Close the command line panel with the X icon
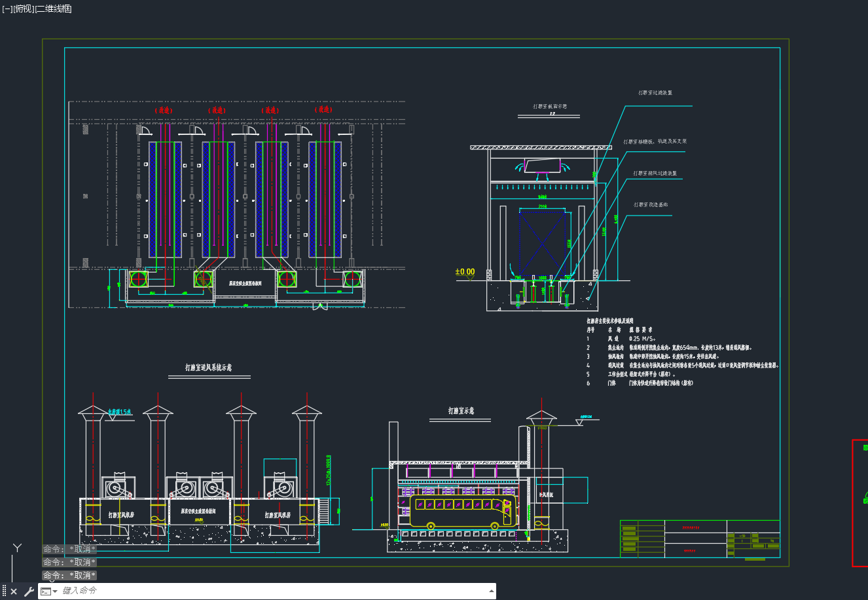 click(14, 591)
